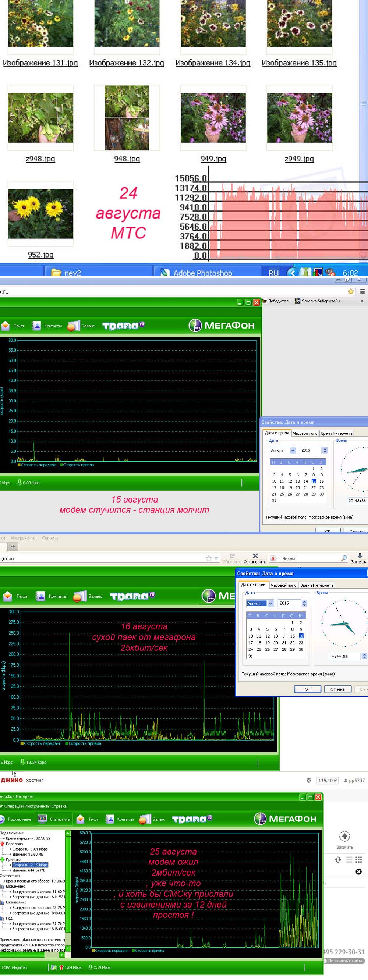
Task: Click the RU language indicator in the taskbar
Action: [x=273, y=272]
